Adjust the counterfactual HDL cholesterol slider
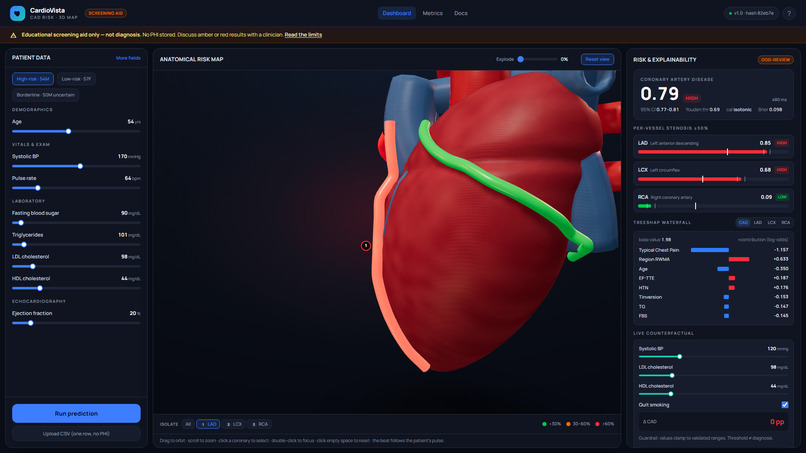Viewport: 806px width, 453px height. tap(713, 394)
